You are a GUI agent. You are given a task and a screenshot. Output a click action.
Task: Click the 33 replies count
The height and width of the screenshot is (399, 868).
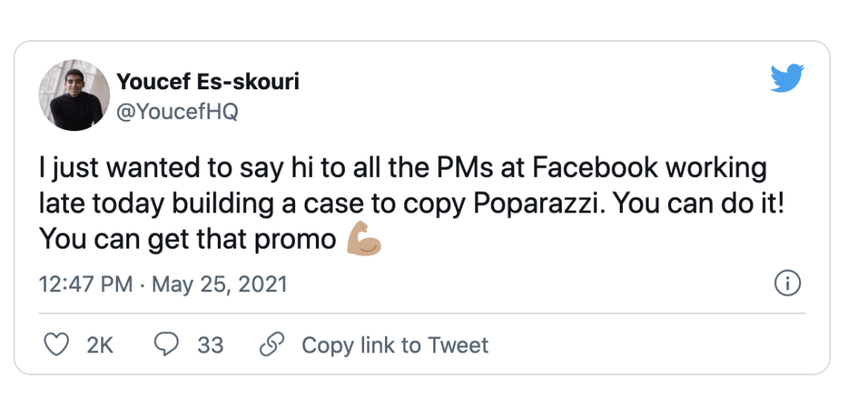(x=211, y=346)
